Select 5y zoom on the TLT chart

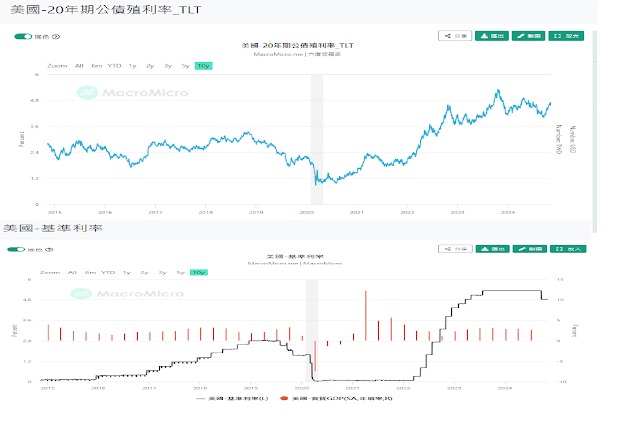[185, 65]
